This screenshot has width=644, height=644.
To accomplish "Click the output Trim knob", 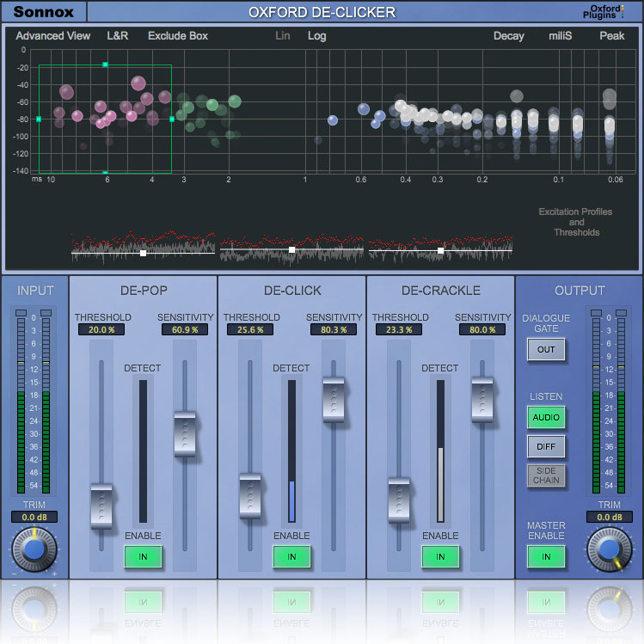I will pos(609,548).
